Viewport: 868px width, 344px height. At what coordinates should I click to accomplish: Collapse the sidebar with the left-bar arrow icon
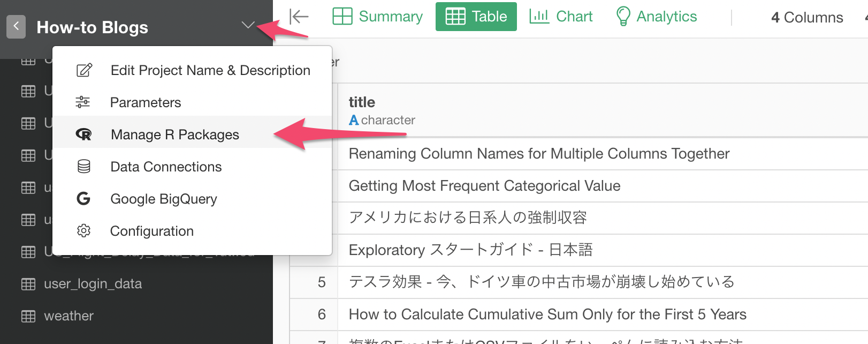299,17
